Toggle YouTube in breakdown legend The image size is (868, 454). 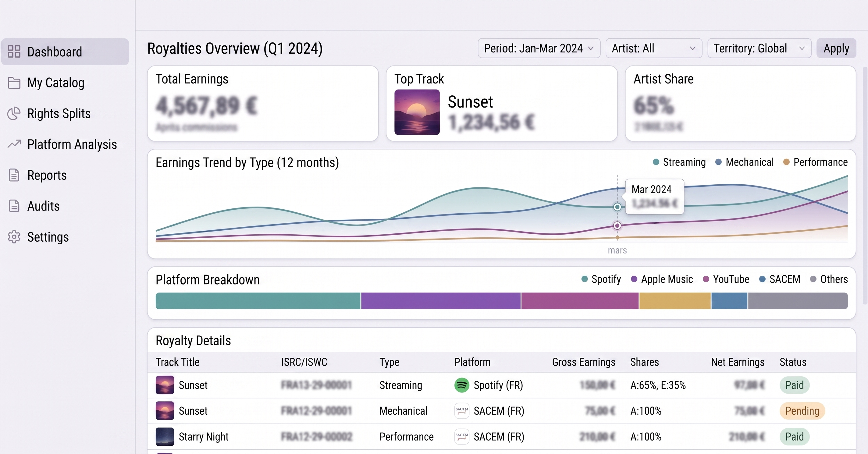click(x=726, y=279)
